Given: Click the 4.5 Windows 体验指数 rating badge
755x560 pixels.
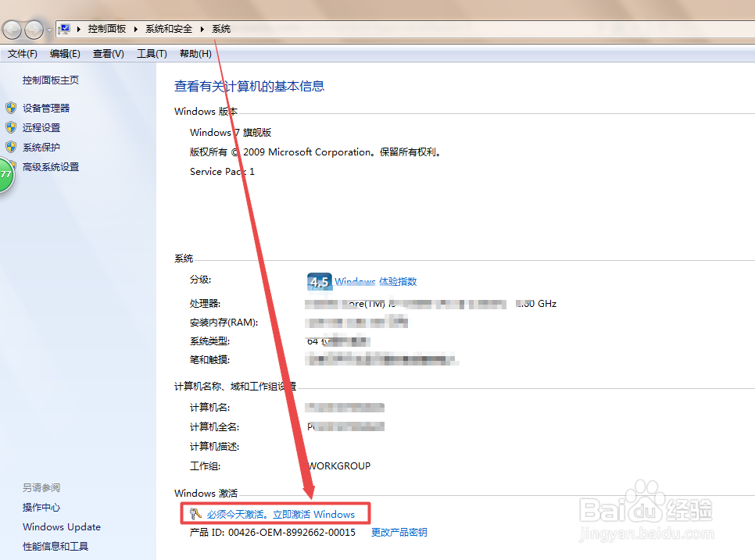Looking at the screenshot, I should (318, 281).
